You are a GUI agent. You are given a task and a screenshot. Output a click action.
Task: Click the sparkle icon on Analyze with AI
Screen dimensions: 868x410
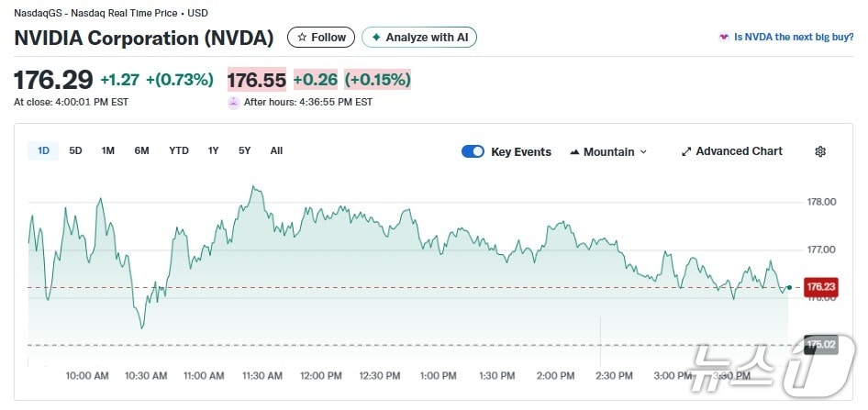375,38
